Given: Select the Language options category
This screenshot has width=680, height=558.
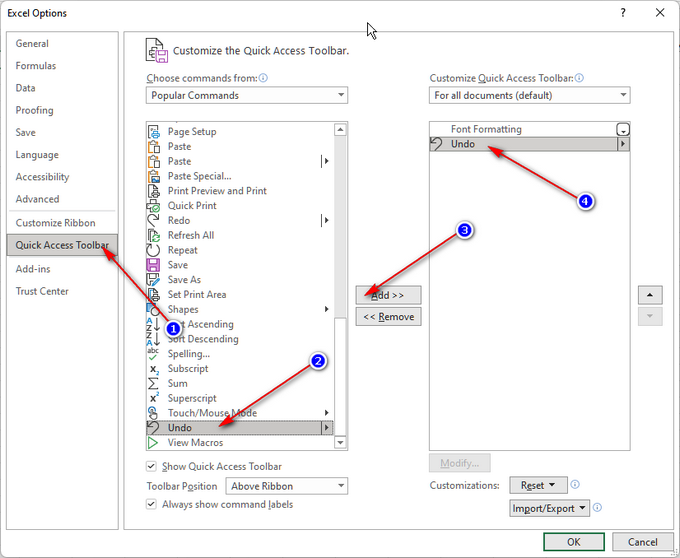Looking at the screenshot, I should tap(37, 155).
